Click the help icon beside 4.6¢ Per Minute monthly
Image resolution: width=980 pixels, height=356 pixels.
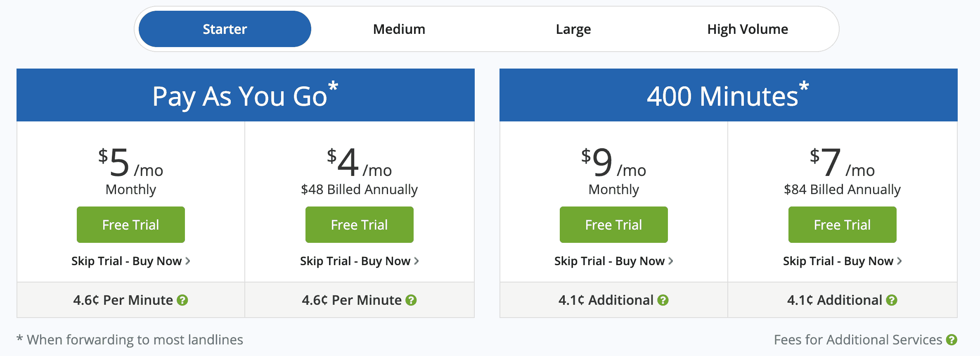(183, 300)
